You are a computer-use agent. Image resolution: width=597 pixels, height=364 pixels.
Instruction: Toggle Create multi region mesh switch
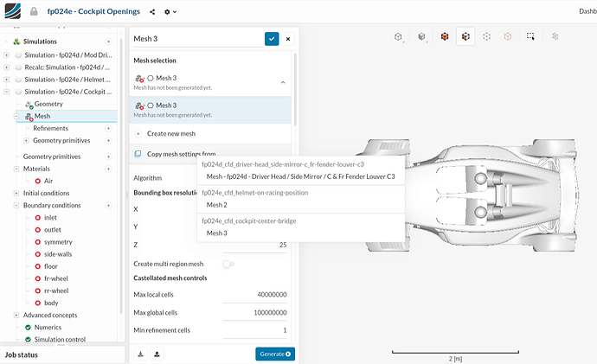click(228, 264)
